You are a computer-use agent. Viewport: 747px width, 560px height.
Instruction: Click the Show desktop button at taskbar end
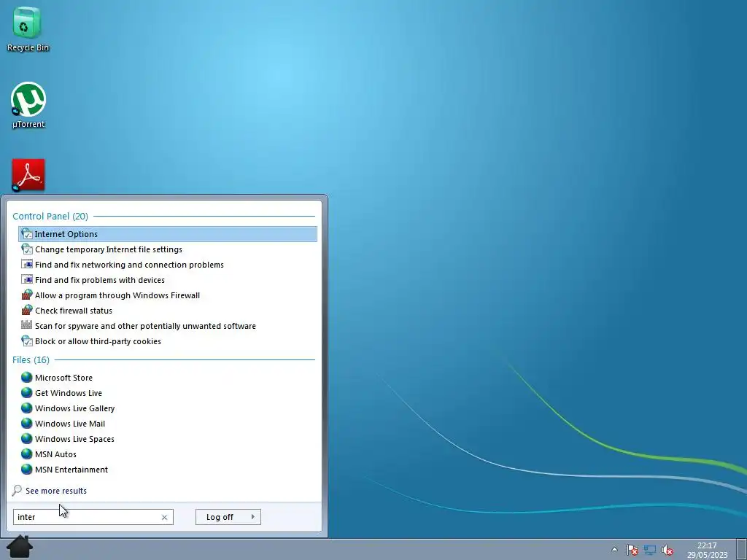click(x=742, y=550)
